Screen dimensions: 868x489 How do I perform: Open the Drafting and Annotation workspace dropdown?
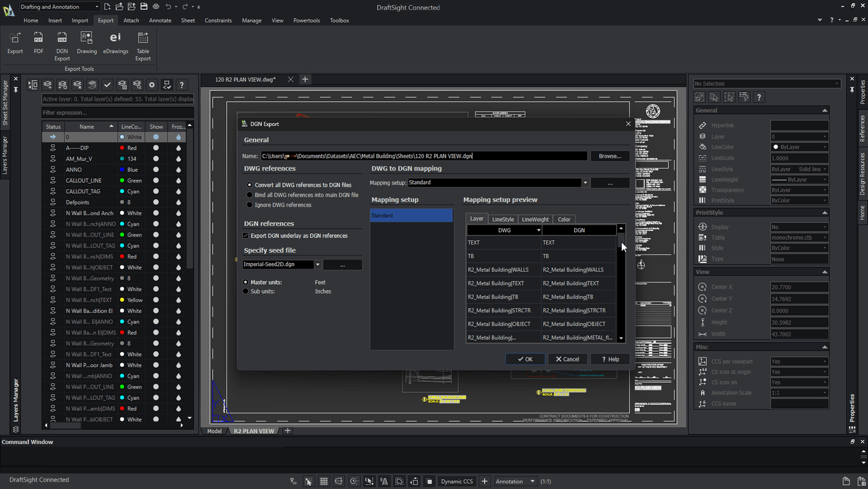click(x=96, y=6)
